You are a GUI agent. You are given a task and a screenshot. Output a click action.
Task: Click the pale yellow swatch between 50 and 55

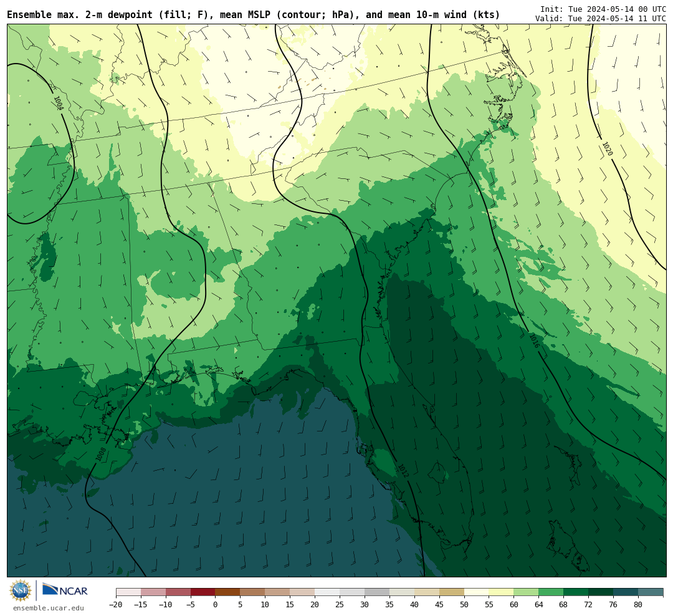click(x=477, y=592)
